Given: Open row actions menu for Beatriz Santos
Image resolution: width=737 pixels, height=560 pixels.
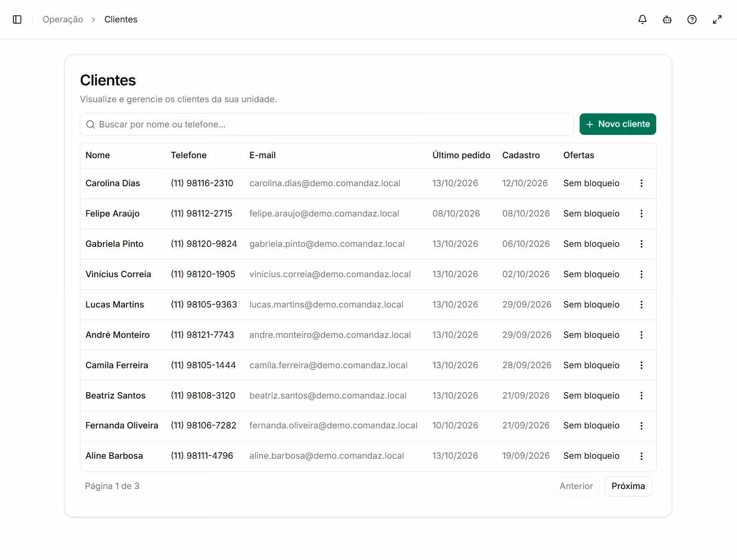Looking at the screenshot, I should click(x=641, y=396).
